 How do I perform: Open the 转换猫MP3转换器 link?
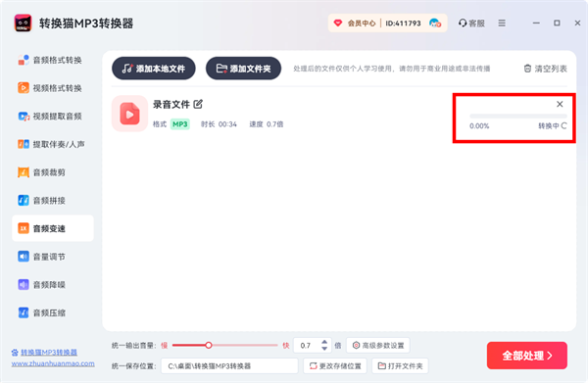49,353
